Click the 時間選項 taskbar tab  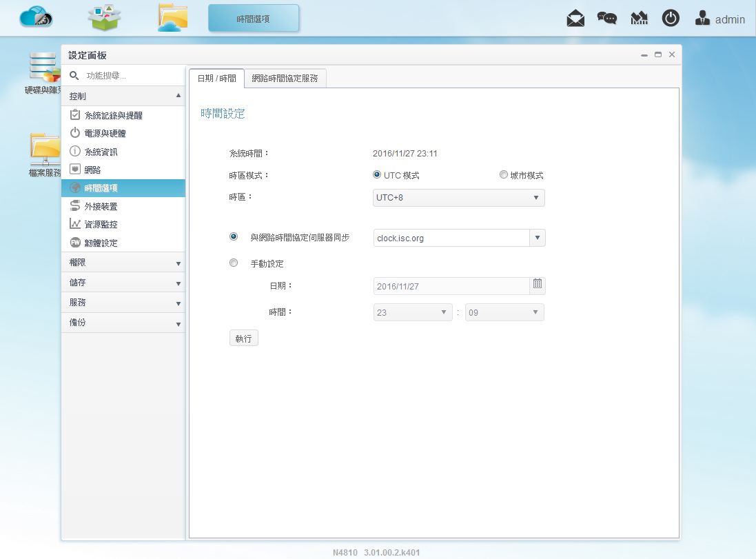[x=254, y=19]
